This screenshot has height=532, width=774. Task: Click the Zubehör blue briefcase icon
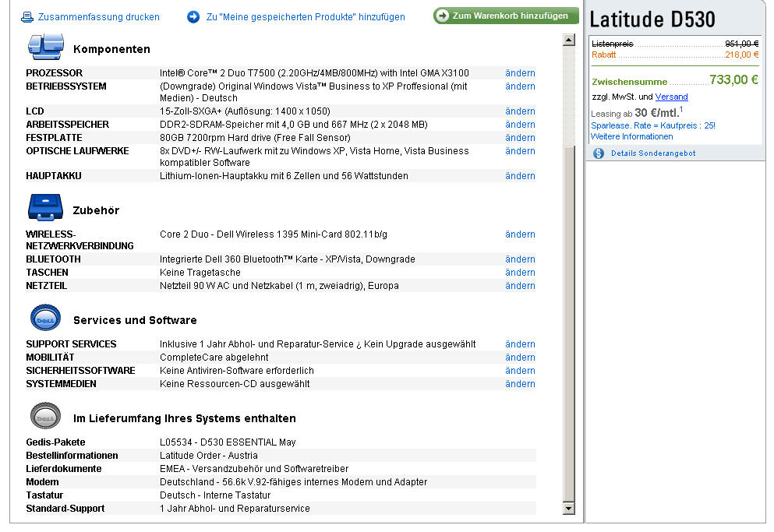[x=45, y=207]
